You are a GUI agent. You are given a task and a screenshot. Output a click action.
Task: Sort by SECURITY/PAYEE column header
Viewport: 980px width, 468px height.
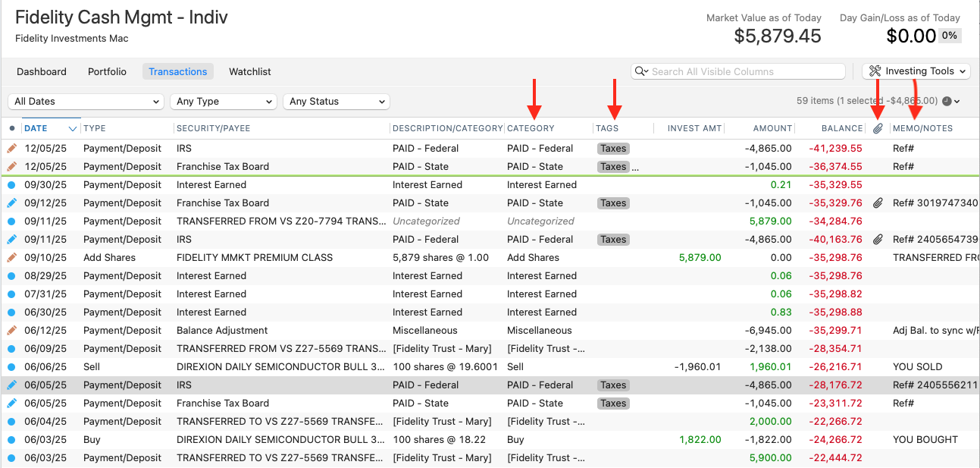coord(214,129)
